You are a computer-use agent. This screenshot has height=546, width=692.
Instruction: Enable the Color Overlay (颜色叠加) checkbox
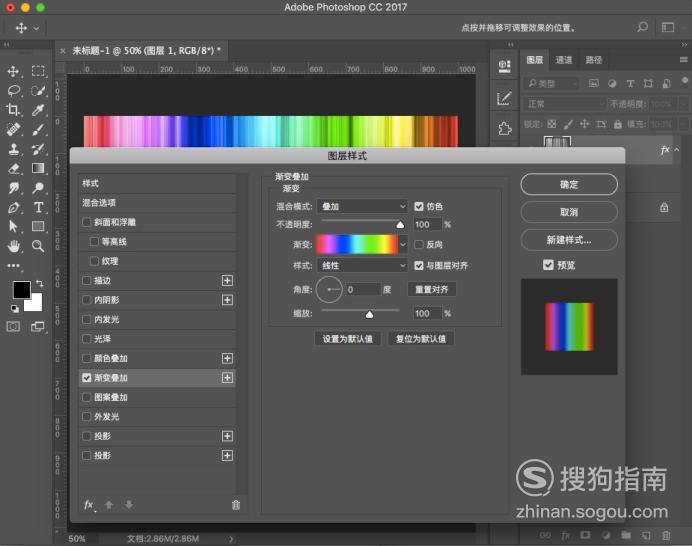click(86, 358)
